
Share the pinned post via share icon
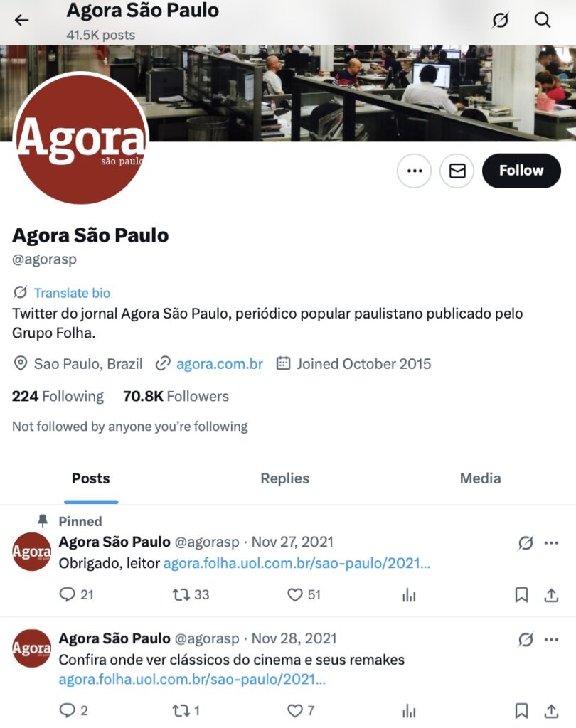click(551, 595)
